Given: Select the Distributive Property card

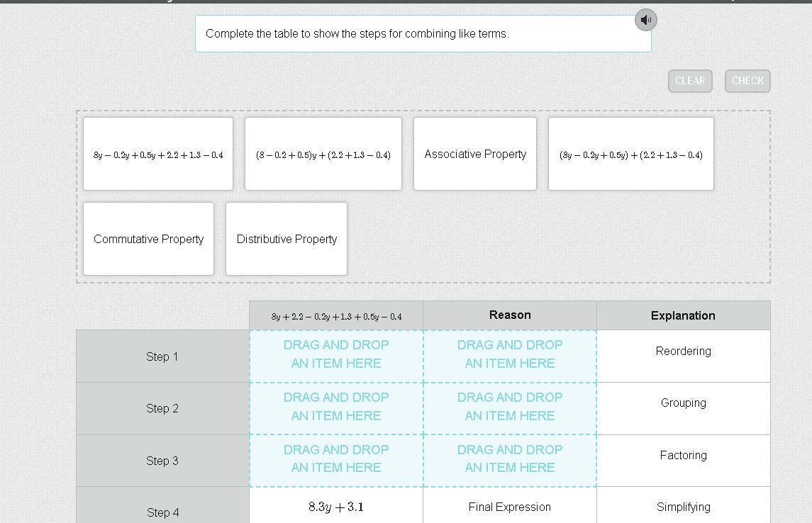Looking at the screenshot, I should pos(287,239).
